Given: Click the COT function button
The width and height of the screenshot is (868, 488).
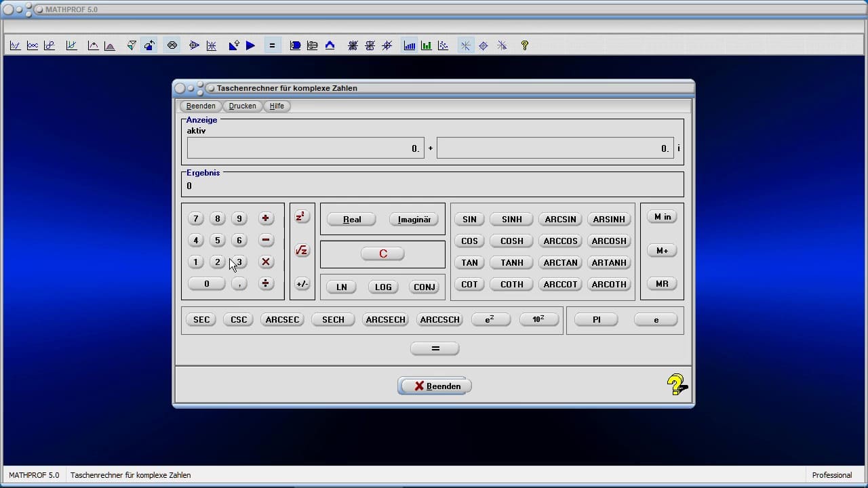Looking at the screenshot, I should point(469,284).
